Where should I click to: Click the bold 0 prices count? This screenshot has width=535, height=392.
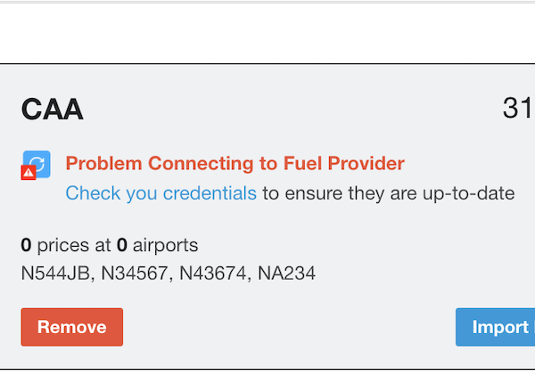(x=26, y=245)
